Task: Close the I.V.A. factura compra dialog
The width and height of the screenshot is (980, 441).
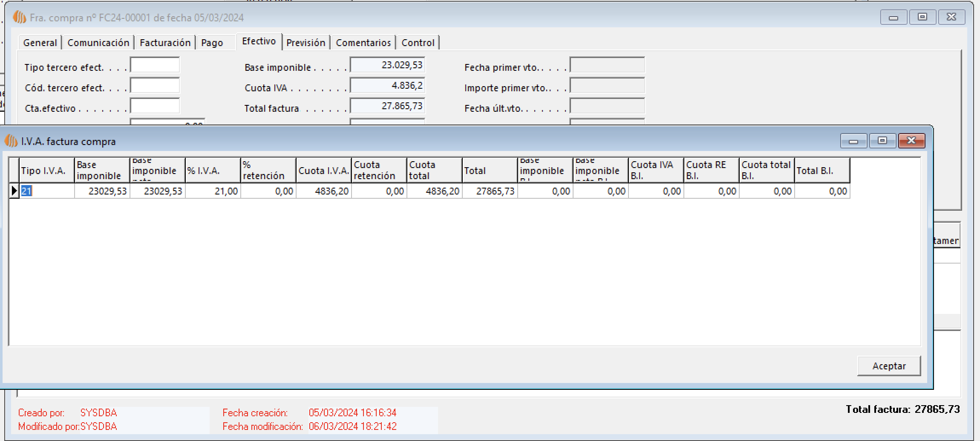Action: click(x=911, y=140)
